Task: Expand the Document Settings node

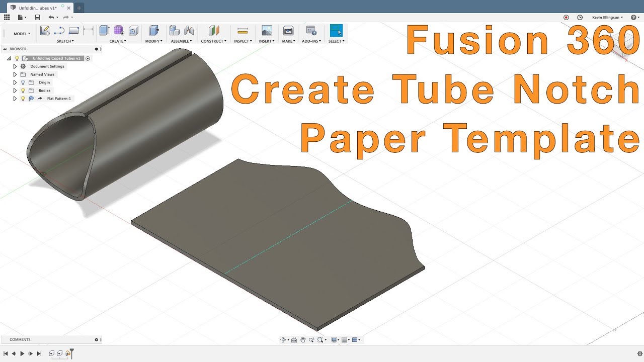Action: tap(15, 66)
